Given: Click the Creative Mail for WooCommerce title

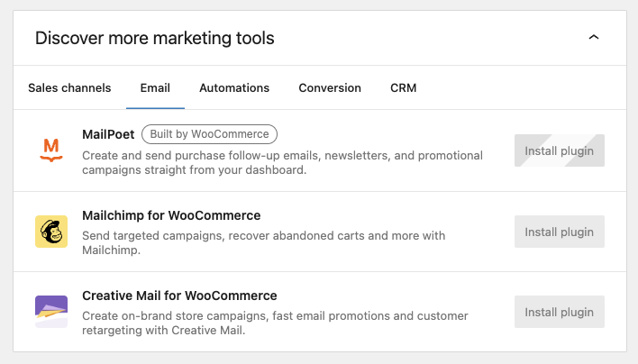Looking at the screenshot, I should point(179,296).
